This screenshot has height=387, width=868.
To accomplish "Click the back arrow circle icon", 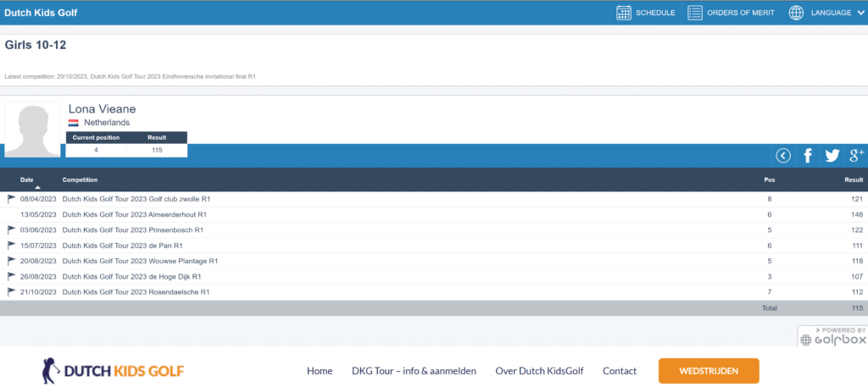I will pos(783,156).
